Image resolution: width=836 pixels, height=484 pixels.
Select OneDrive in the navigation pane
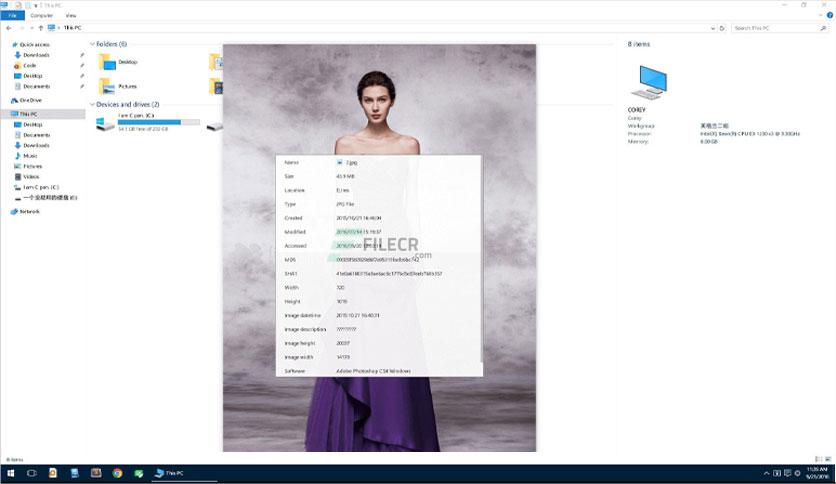point(26,100)
